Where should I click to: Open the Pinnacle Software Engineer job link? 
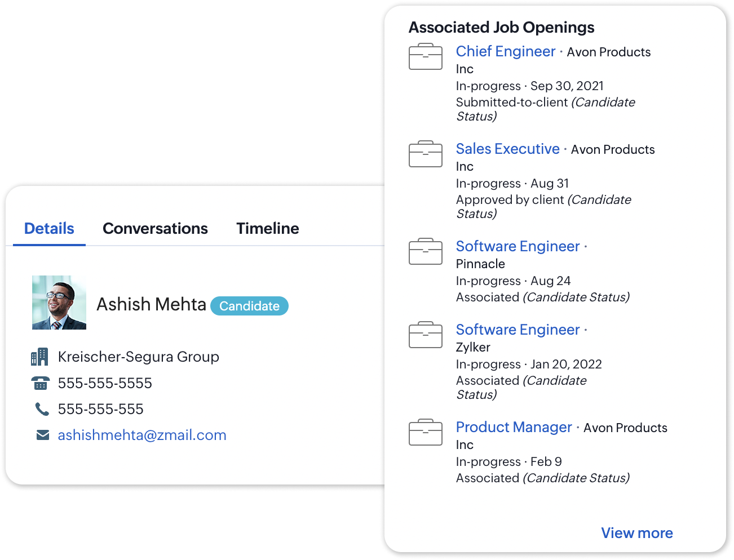(x=518, y=246)
